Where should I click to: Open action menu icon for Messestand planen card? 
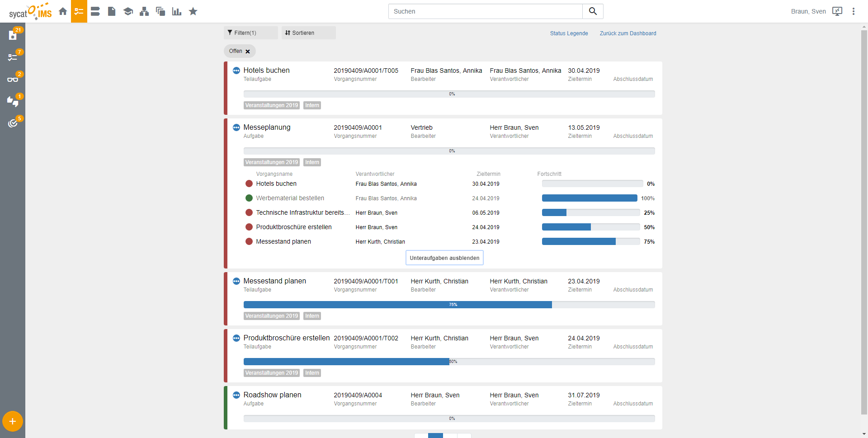236,281
